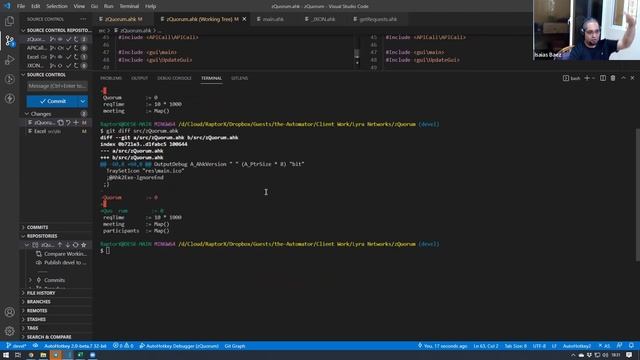Image resolution: width=640 pixels, height=360 pixels.
Task: Close the zQuorum.ahk (Working Tree) tab
Action: [x=244, y=19]
